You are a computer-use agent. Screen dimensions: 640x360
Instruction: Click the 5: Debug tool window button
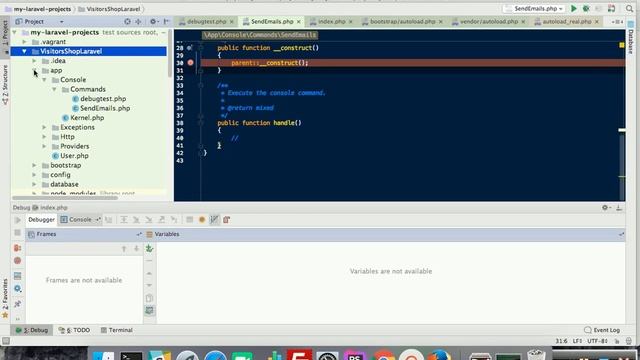tap(32, 330)
